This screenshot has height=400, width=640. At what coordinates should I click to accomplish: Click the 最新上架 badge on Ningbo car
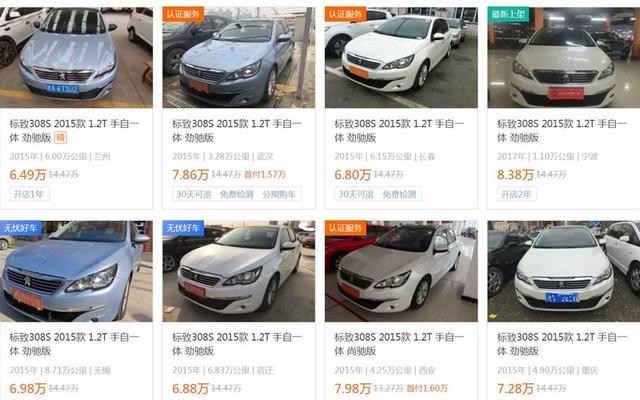508,14
